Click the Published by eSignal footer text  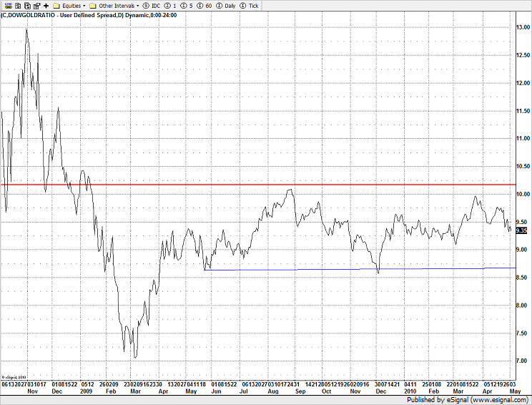[468, 399]
